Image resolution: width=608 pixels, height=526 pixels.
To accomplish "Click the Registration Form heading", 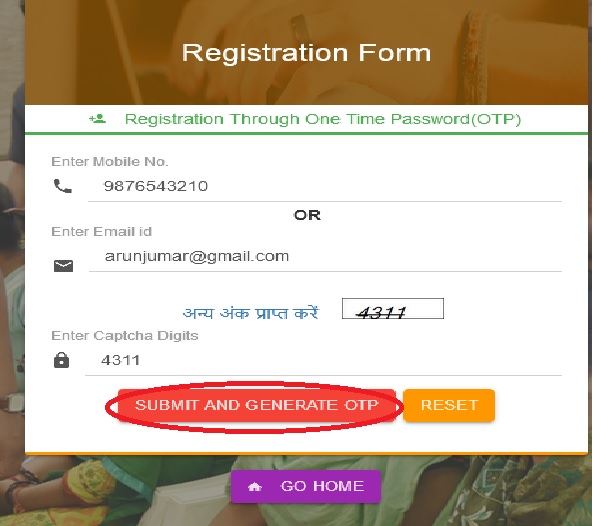I will (306, 53).
